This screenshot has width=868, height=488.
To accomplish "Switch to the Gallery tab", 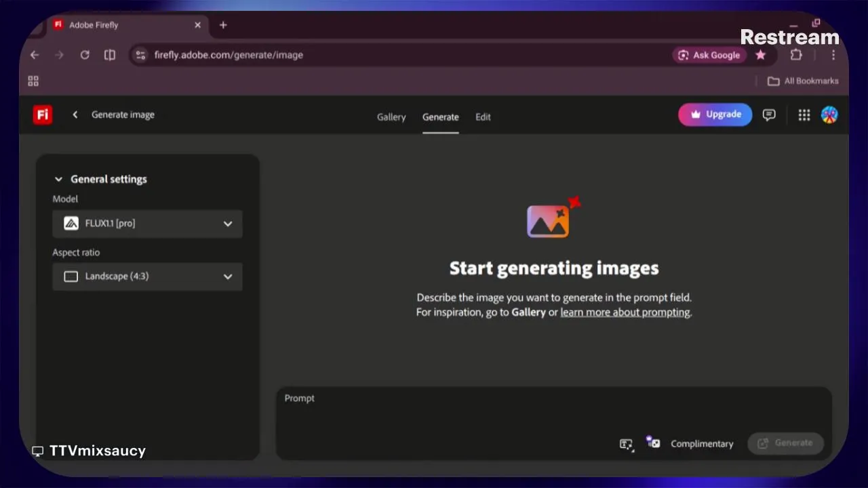I will point(391,117).
